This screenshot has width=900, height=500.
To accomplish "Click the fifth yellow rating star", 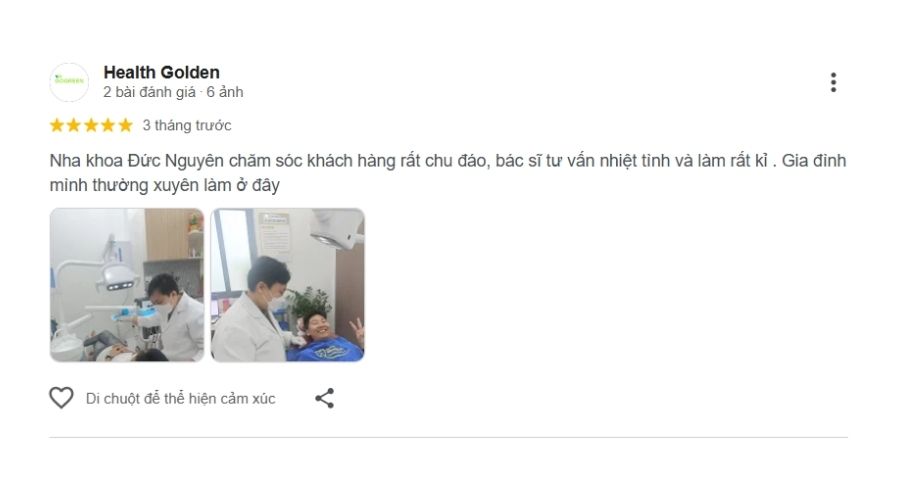I will [x=125, y=125].
